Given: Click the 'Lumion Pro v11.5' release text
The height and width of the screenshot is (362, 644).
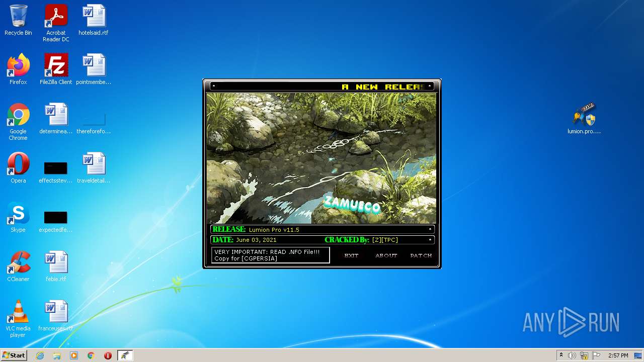Looking at the screenshot, I should coord(274,230).
